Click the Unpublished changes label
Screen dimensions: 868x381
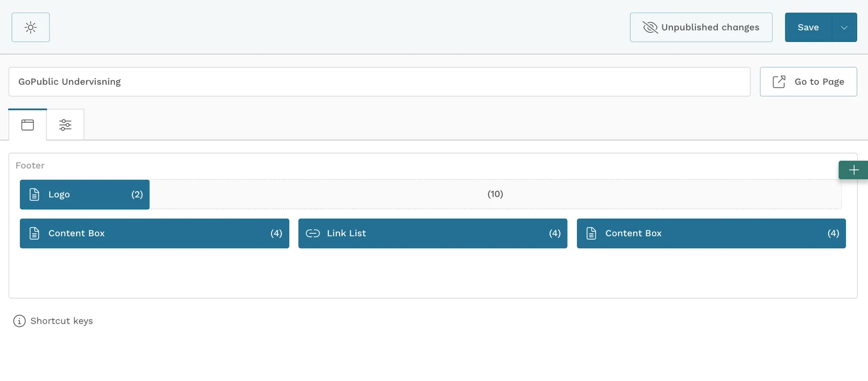tap(710, 28)
